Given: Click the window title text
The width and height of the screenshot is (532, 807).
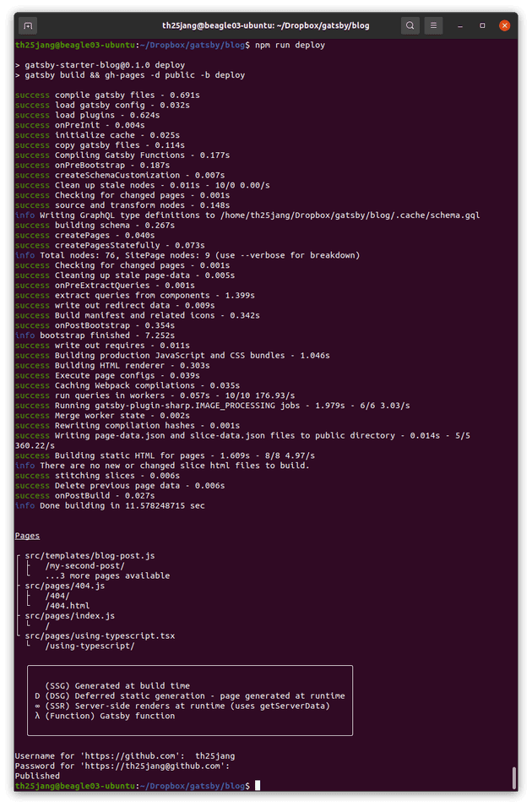Looking at the screenshot, I should (x=267, y=25).
